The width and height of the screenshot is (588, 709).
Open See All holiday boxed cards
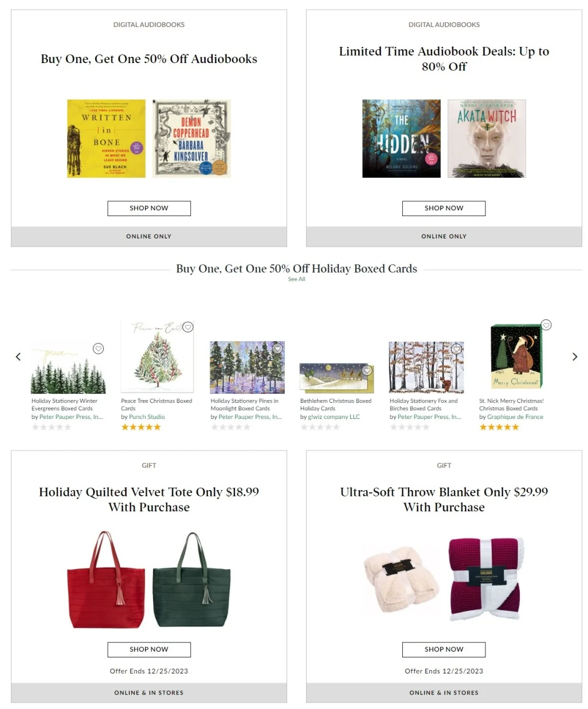pyautogui.click(x=296, y=279)
